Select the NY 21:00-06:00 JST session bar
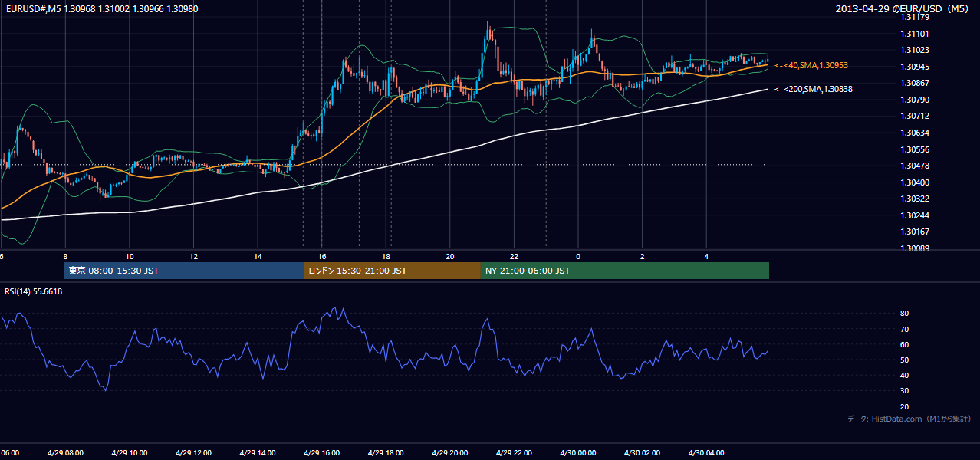This screenshot has width=980, height=460. (625, 271)
